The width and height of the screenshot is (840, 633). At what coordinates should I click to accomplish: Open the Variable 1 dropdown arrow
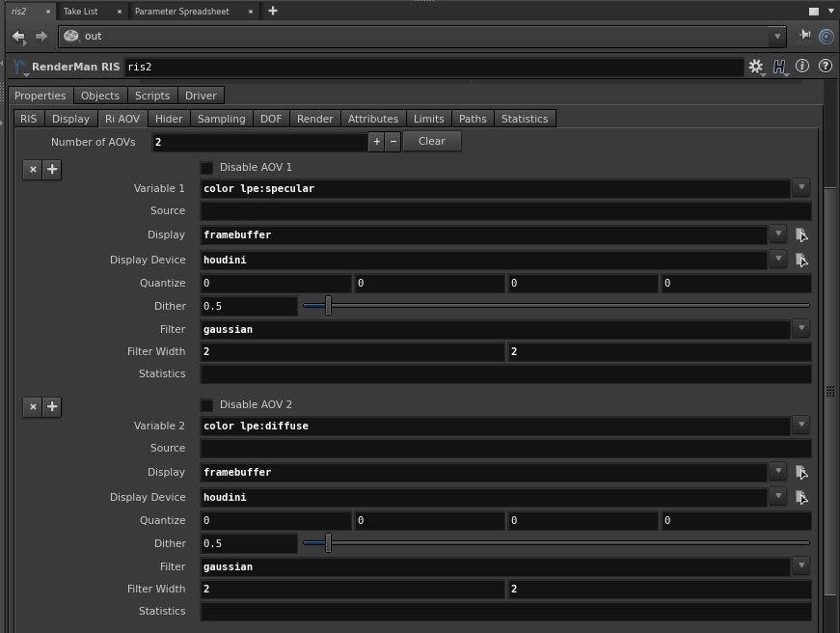[801, 187]
